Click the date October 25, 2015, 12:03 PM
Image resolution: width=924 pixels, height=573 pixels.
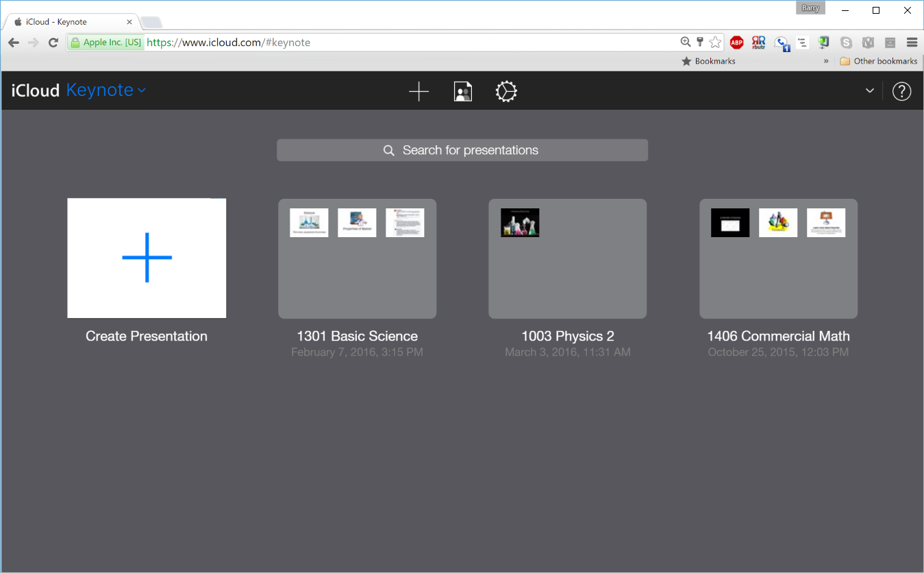tap(778, 352)
